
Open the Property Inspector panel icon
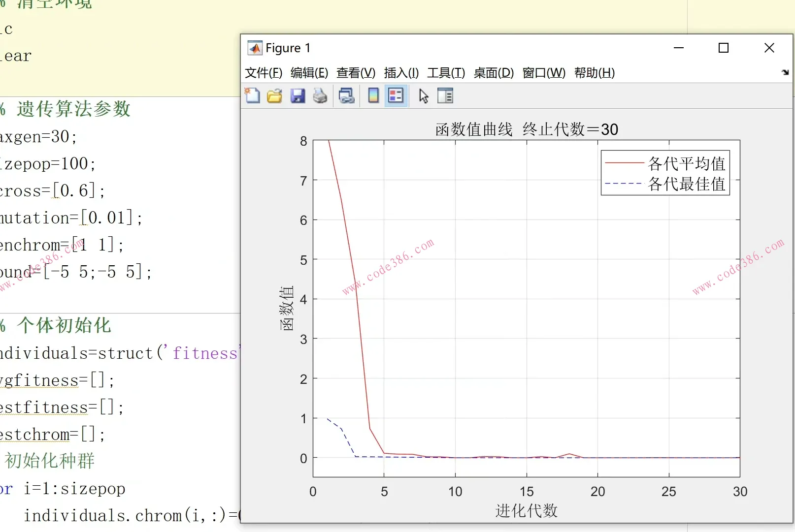445,95
